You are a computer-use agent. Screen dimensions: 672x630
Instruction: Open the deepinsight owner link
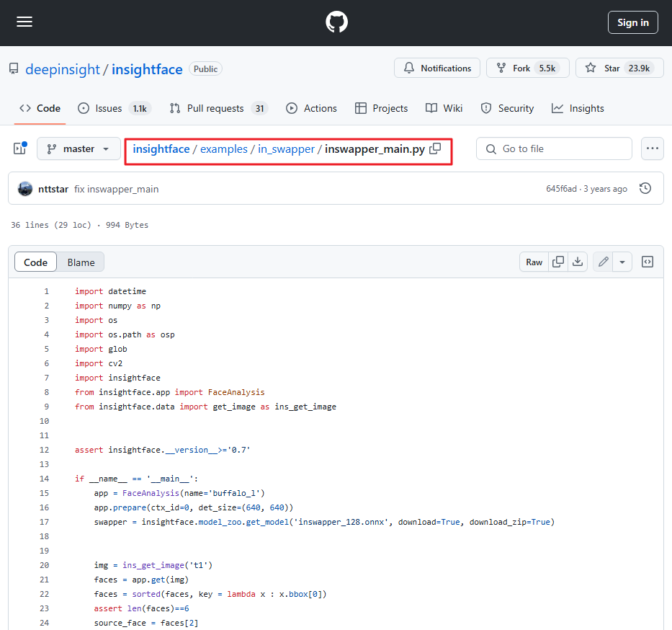63,69
